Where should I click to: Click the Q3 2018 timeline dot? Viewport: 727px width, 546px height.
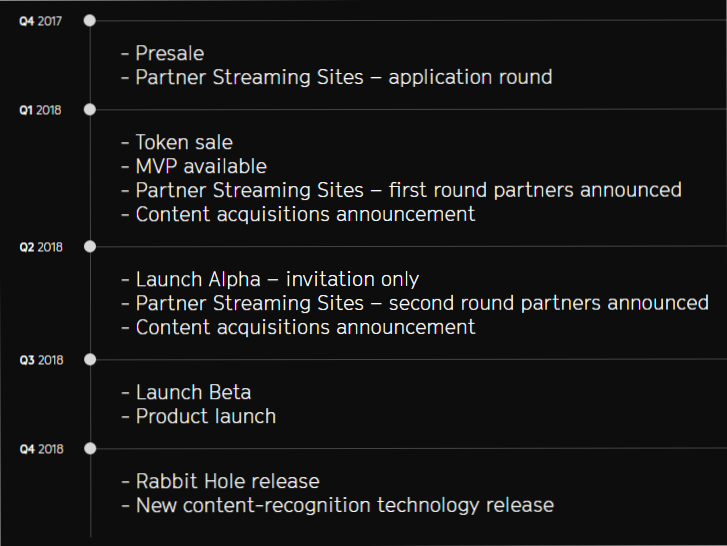click(90, 360)
